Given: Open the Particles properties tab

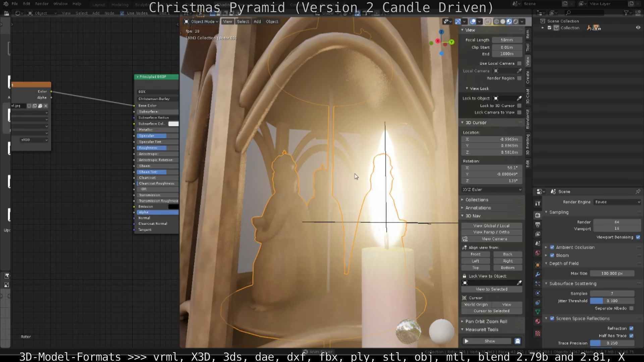Looking at the screenshot, I should click(x=538, y=284).
